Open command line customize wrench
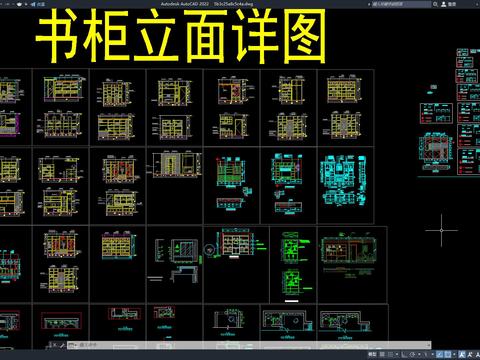 [62, 345]
